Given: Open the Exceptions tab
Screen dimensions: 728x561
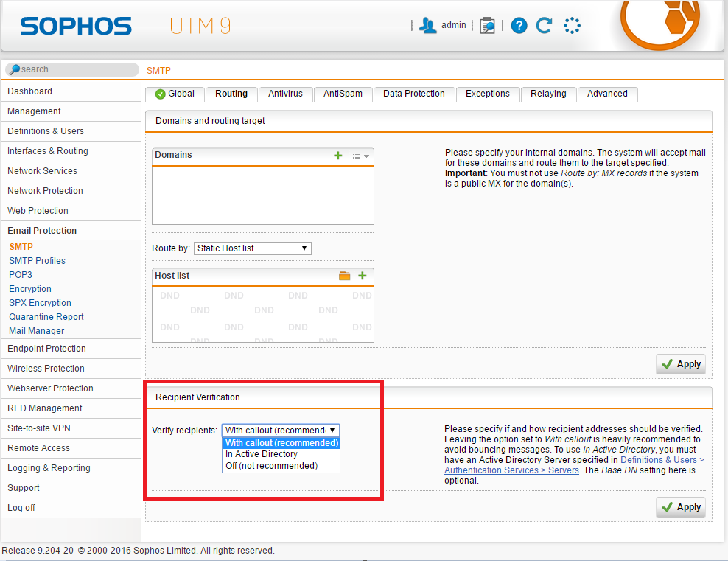Looking at the screenshot, I should click(488, 94).
